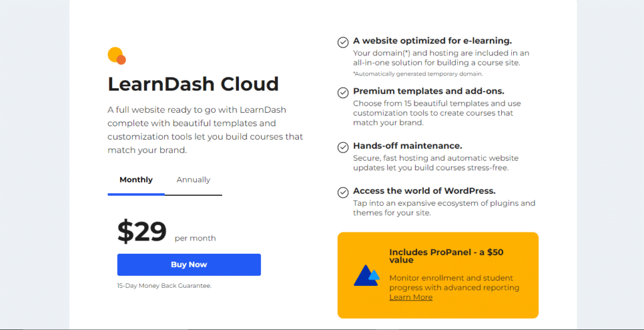Viewport: 644px width, 330px height.
Task: Click checkmark icon next to Access WordPress
Action: (343, 193)
